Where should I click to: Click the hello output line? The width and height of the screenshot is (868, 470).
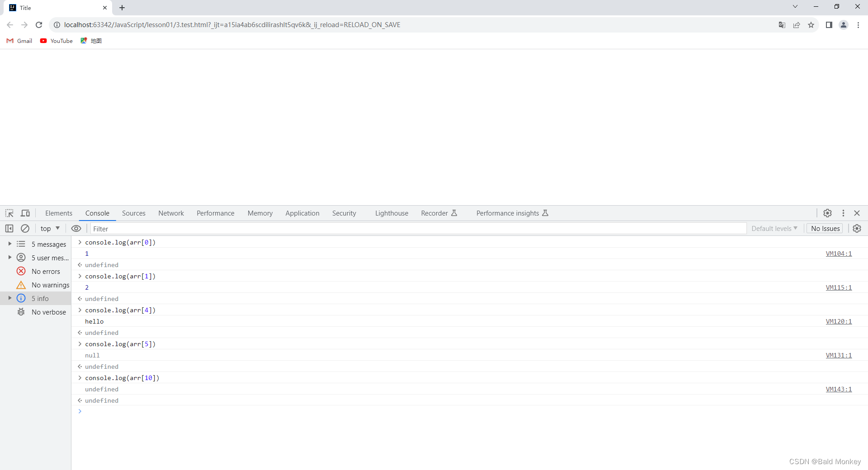click(x=94, y=321)
